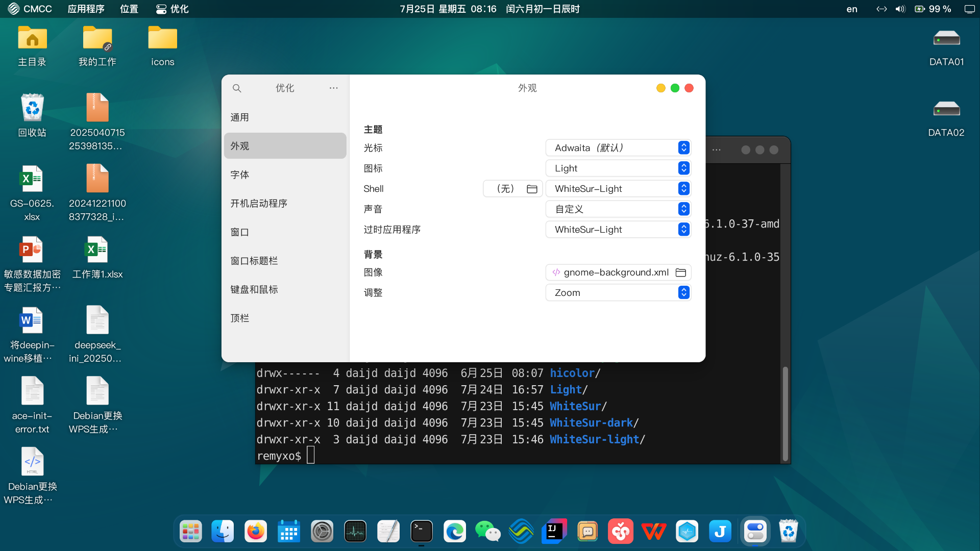The image size is (980, 551).
Task: Open the 优化 app menu in top bar
Action: tap(173, 9)
